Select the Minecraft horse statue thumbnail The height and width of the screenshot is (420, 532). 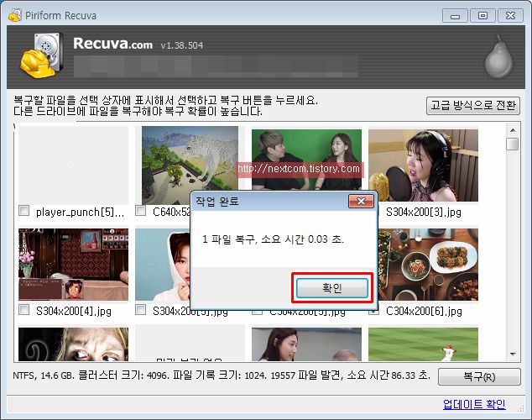click(190, 165)
